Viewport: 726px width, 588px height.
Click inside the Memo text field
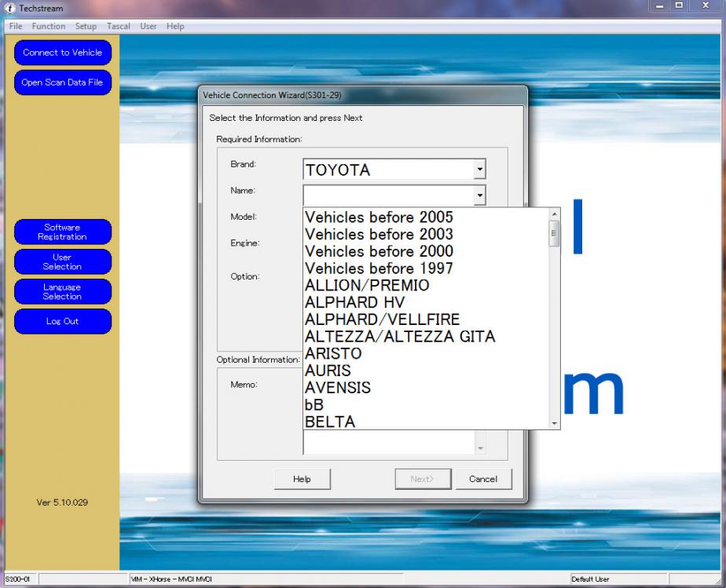(x=389, y=442)
